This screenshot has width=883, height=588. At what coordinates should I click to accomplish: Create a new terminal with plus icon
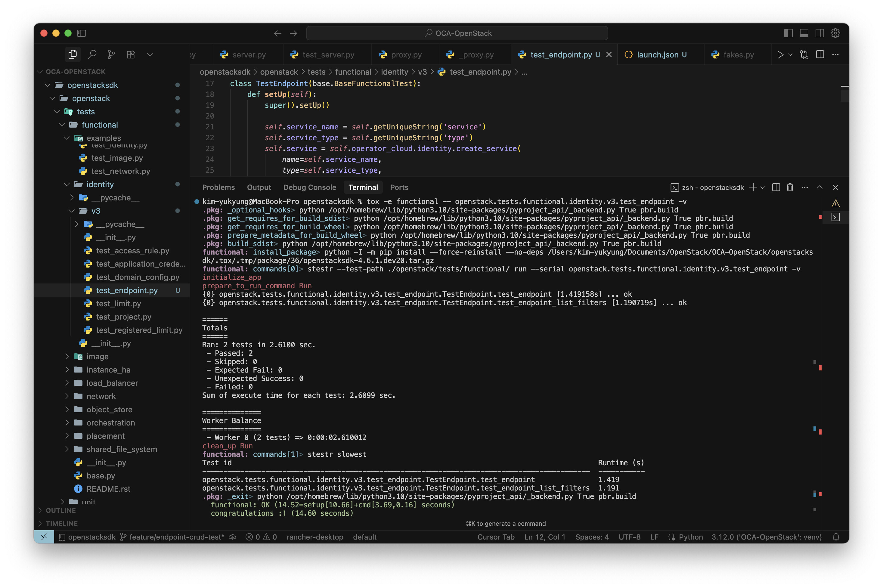(753, 187)
